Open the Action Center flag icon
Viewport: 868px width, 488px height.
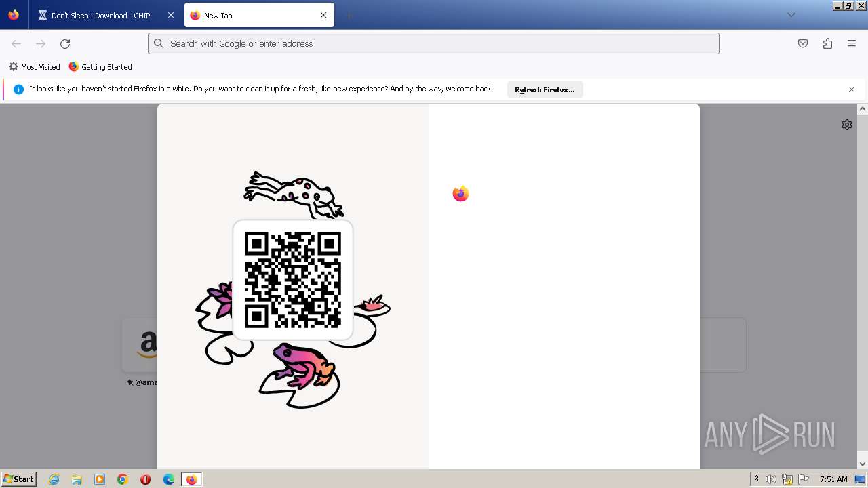pos(804,479)
